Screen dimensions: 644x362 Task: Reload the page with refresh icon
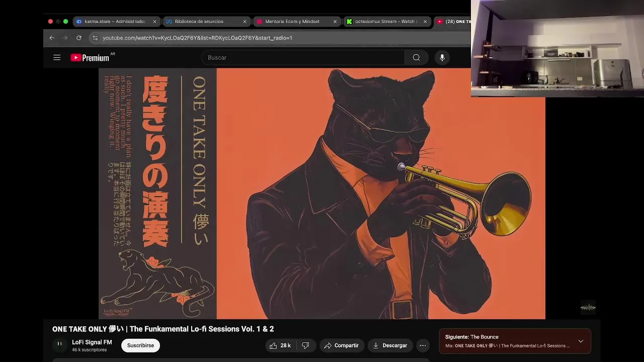coord(79,38)
